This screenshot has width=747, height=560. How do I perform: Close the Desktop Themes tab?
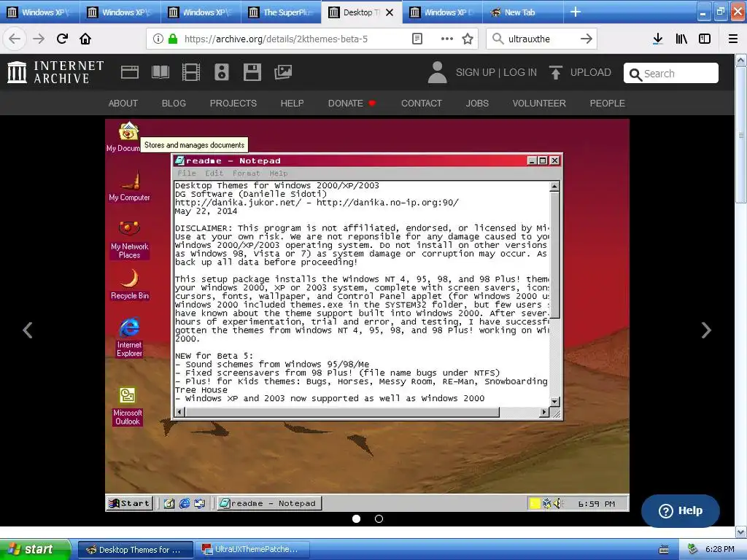pyautogui.click(x=390, y=12)
